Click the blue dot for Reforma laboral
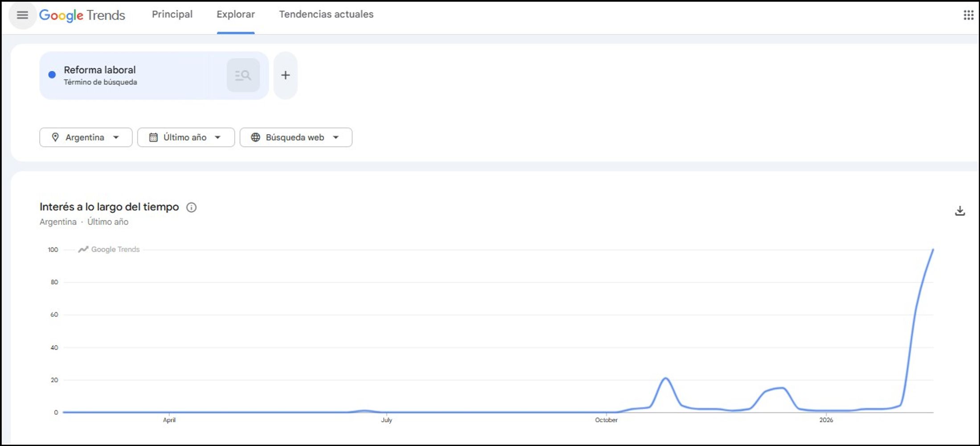Image resolution: width=980 pixels, height=446 pixels. coord(52,75)
